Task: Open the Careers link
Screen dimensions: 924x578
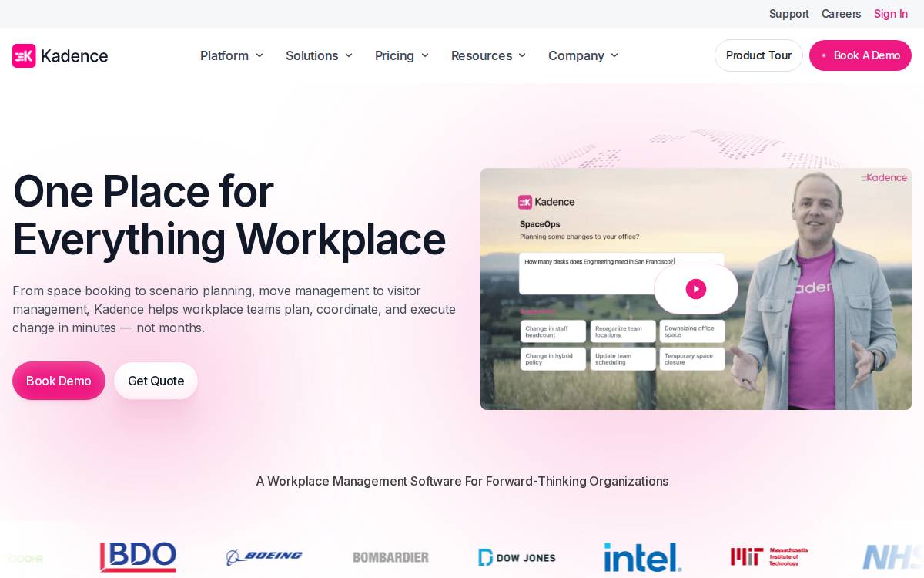Action: (842, 14)
